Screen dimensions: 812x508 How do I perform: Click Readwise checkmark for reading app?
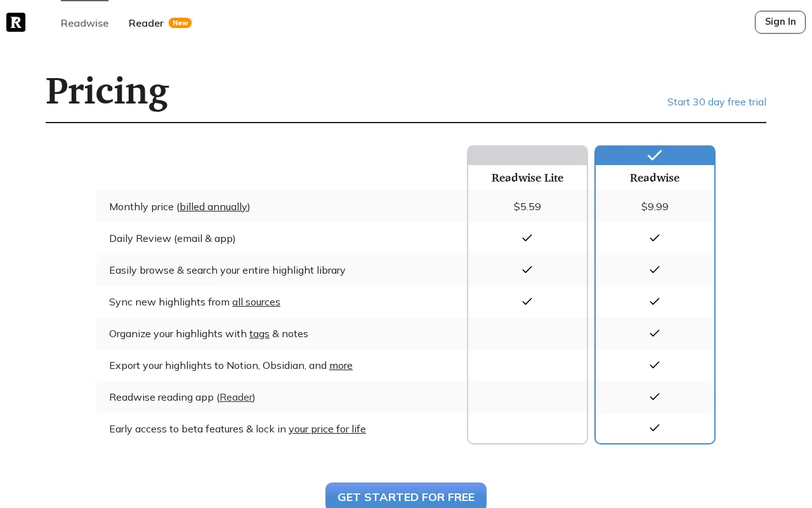tap(655, 397)
